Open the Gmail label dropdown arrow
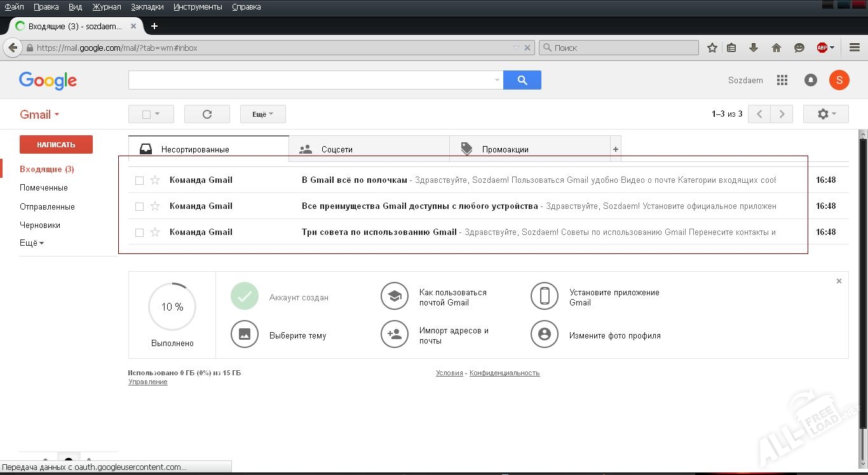The width and height of the screenshot is (868, 475). pos(57,114)
